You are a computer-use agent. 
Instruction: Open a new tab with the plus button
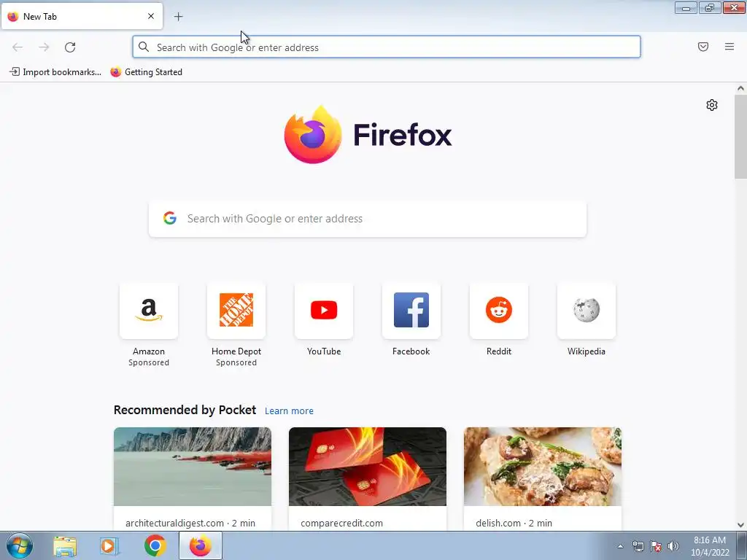click(178, 17)
